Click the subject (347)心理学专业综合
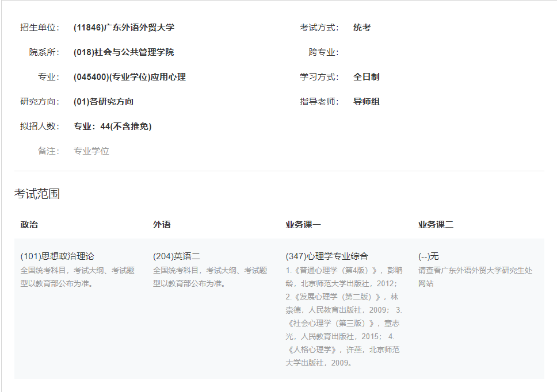Screen dimensions: 557x392 327,256
